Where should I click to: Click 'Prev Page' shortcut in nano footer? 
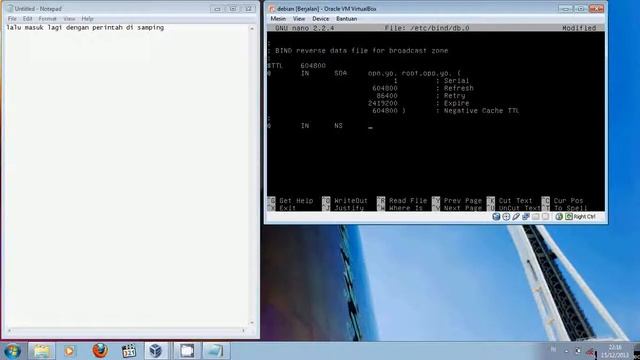[457, 201]
